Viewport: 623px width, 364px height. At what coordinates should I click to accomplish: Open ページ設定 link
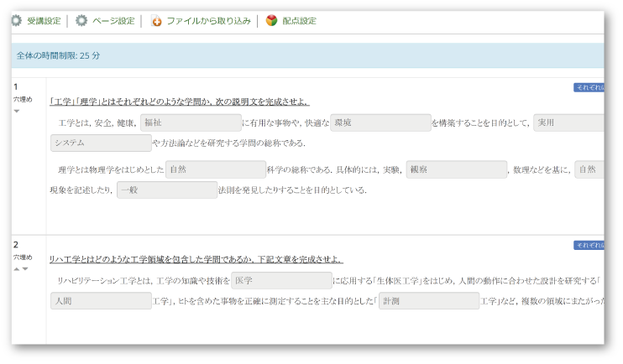(113, 21)
